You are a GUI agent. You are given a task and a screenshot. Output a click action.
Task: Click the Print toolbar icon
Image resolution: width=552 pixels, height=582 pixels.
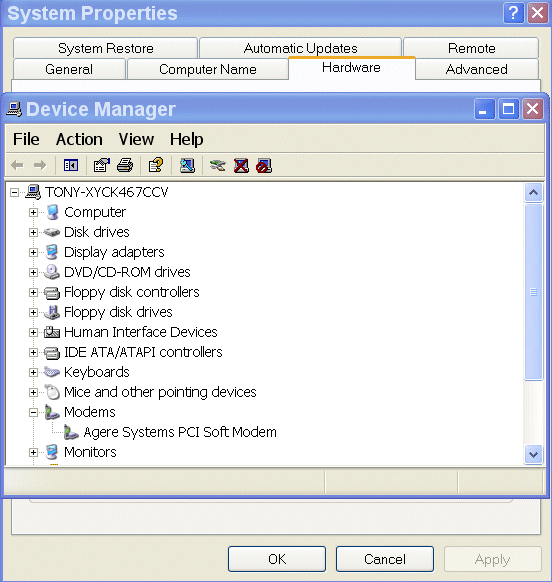click(x=125, y=165)
